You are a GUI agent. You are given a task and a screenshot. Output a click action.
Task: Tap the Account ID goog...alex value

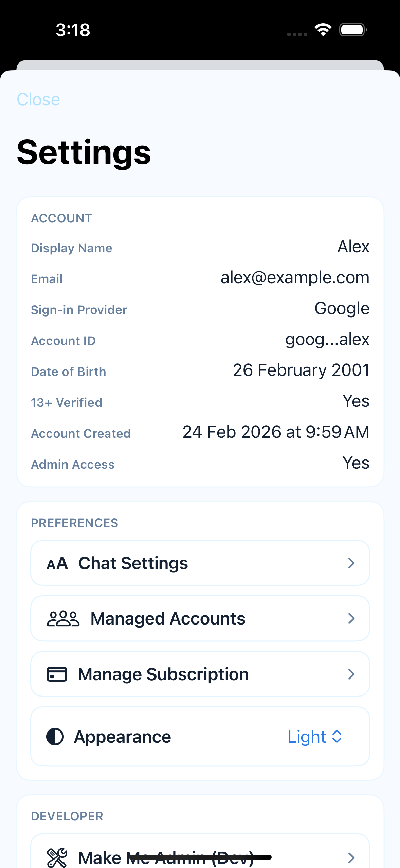327,340
